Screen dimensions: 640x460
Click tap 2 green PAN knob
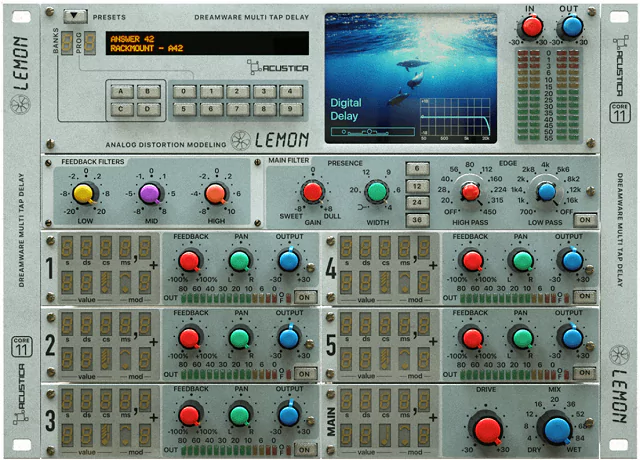point(240,338)
